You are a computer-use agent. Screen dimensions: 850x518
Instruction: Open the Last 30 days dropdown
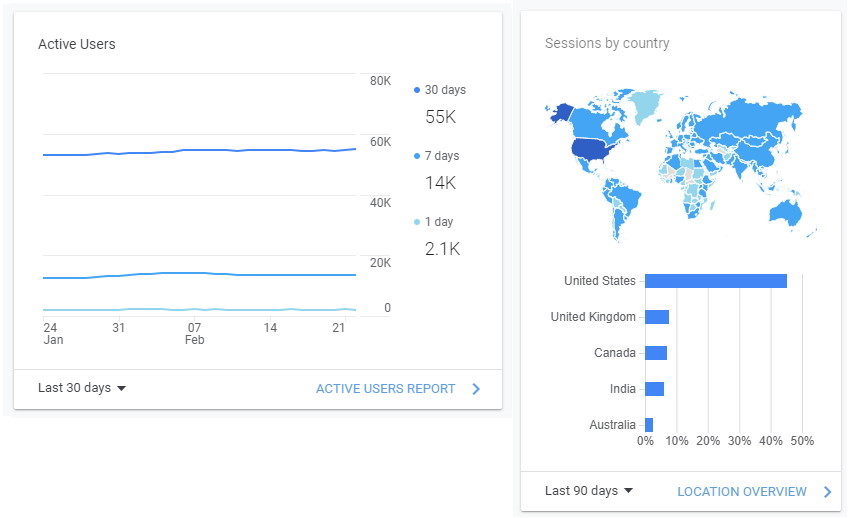[82, 388]
